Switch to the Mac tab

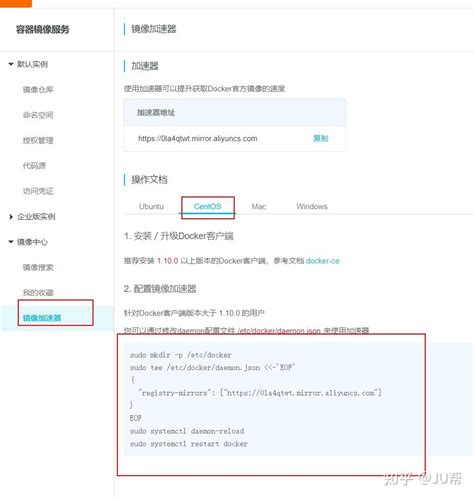[x=259, y=206]
